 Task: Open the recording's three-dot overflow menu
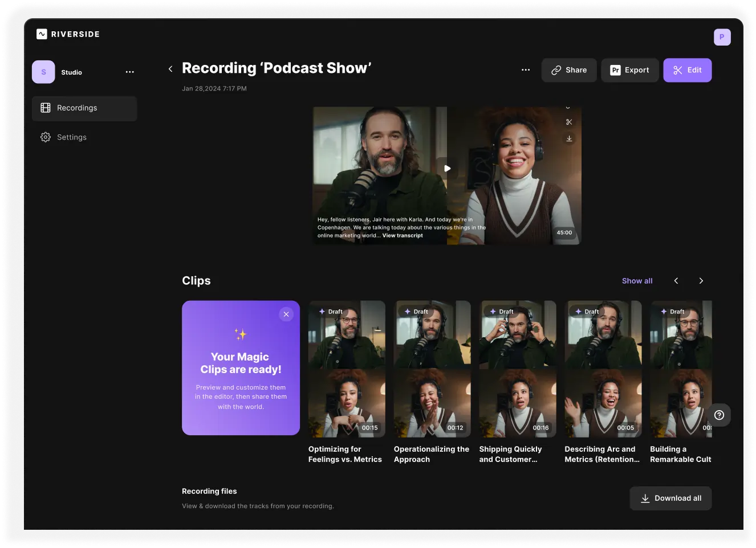[x=525, y=69]
